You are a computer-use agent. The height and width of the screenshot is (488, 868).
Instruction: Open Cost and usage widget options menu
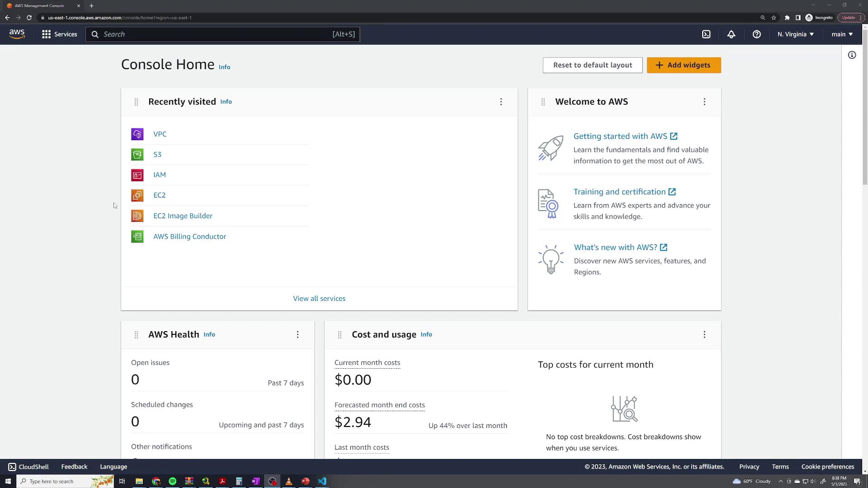tap(704, 334)
